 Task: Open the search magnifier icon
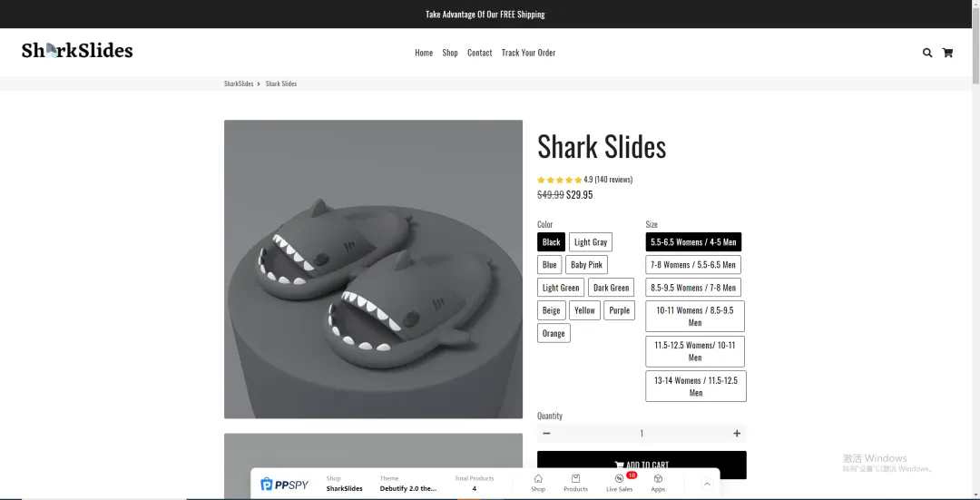pos(926,53)
